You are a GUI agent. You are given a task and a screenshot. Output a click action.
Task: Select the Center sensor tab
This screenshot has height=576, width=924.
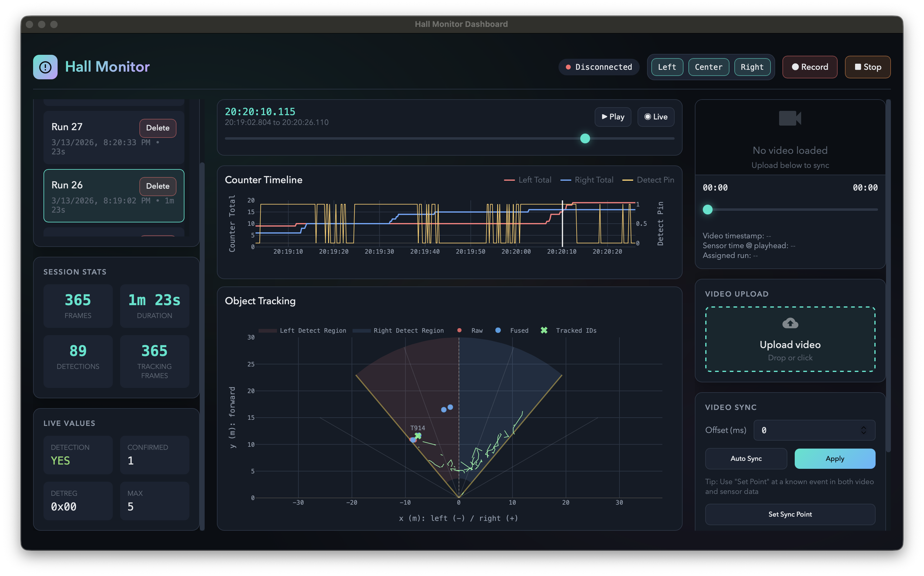[709, 67]
